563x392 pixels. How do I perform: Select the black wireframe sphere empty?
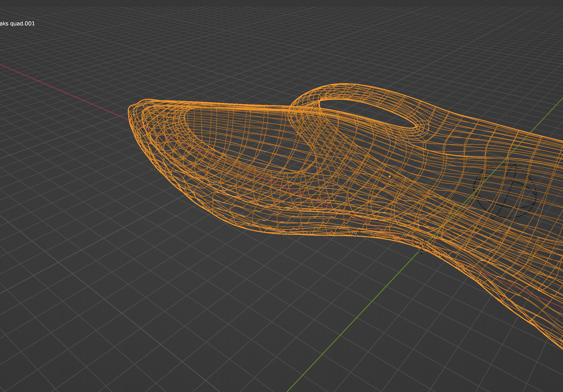coord(504,191)
